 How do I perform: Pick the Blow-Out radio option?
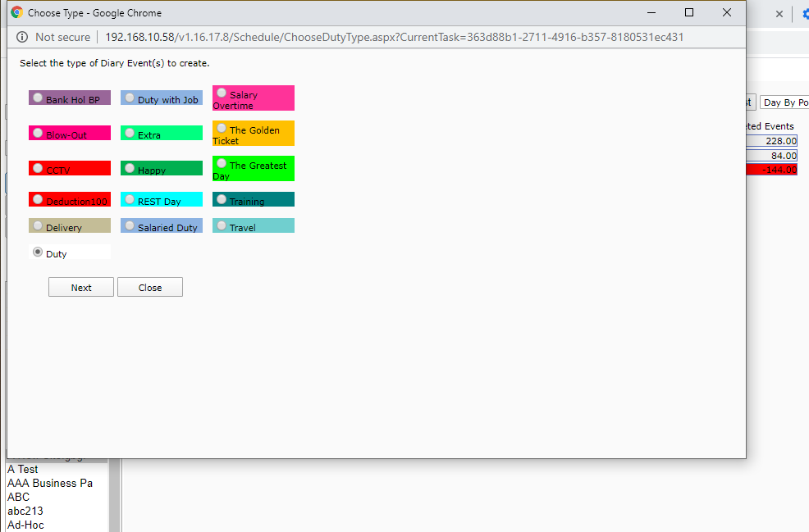pos(38,134)
